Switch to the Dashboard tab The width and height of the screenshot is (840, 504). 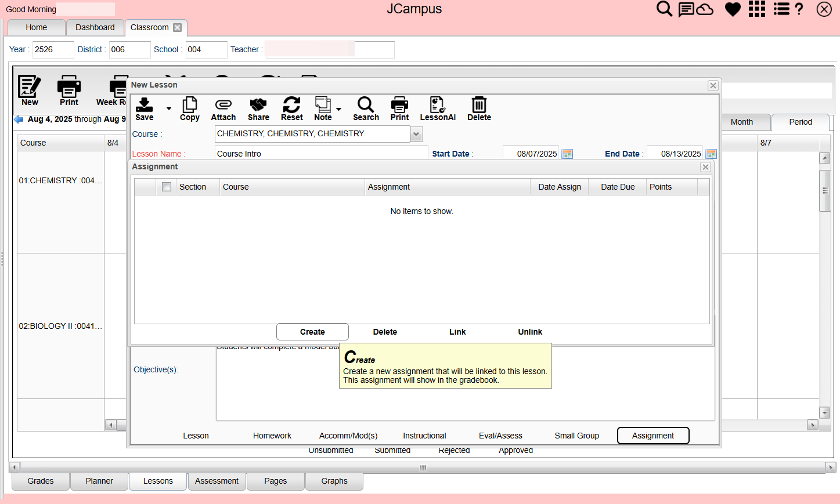[95, 27]
